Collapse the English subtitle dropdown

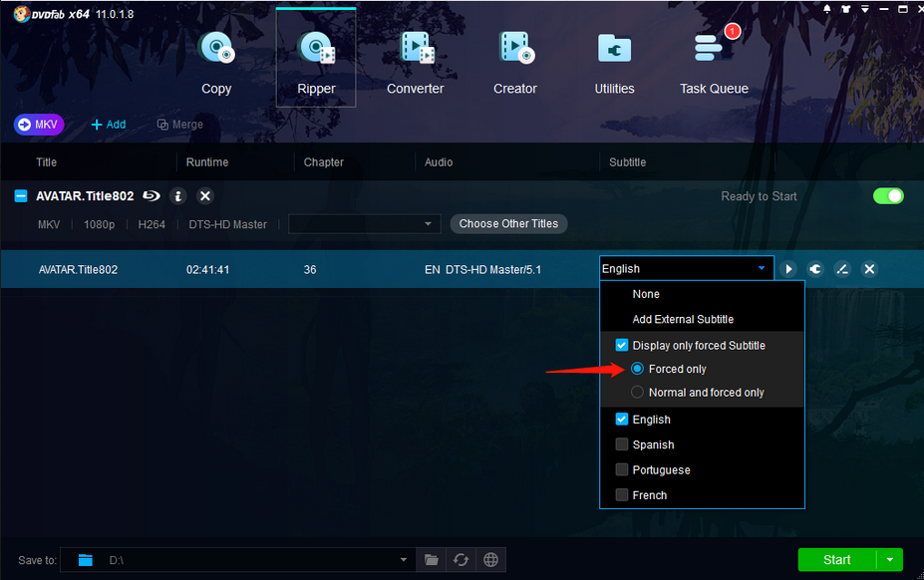[x=762, y=269]
